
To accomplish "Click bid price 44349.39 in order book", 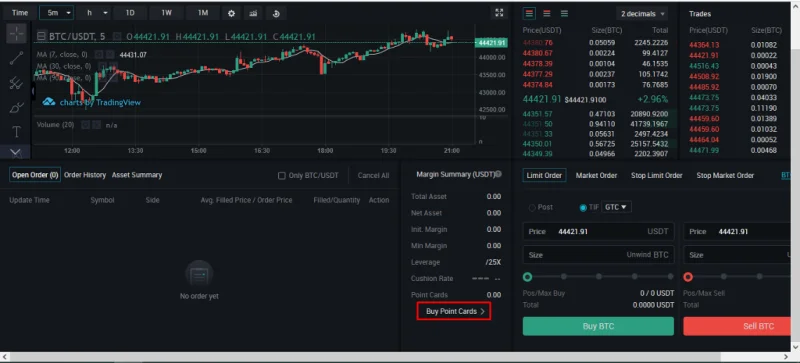I will [537, 154].
